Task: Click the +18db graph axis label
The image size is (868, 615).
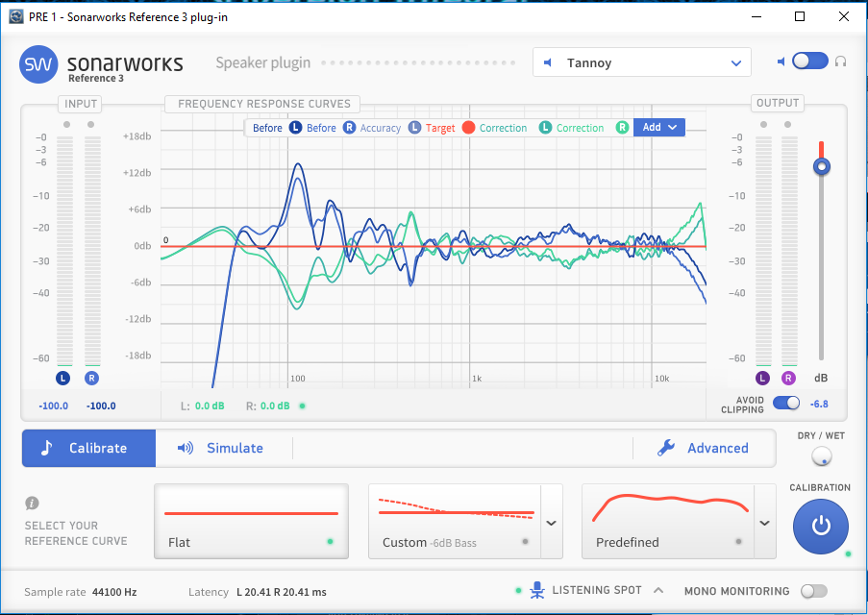Action: [136, 136]
